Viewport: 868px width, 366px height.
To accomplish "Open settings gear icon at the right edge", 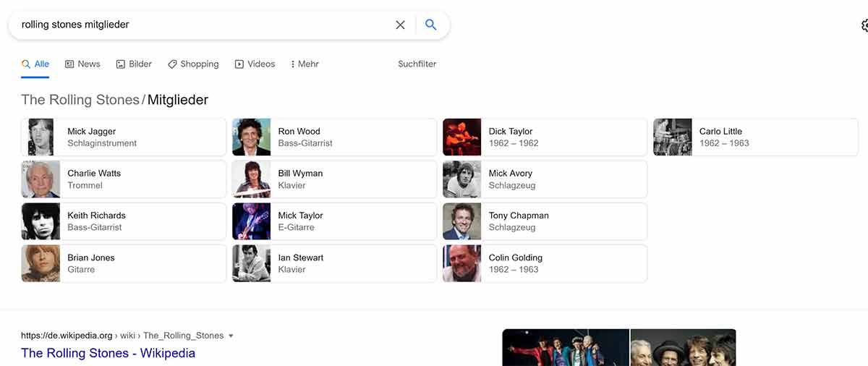I will [864, 25].
